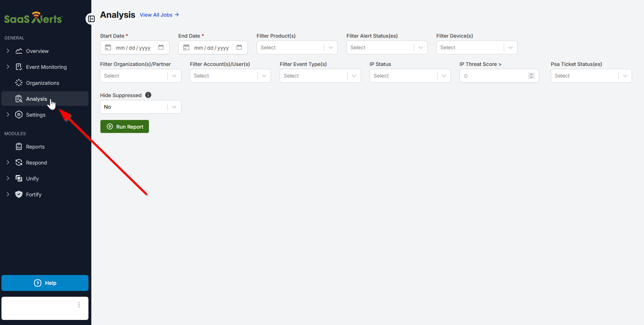Open the IP Status dropdown
Screen dimensions: 644x325
(410, 76)
